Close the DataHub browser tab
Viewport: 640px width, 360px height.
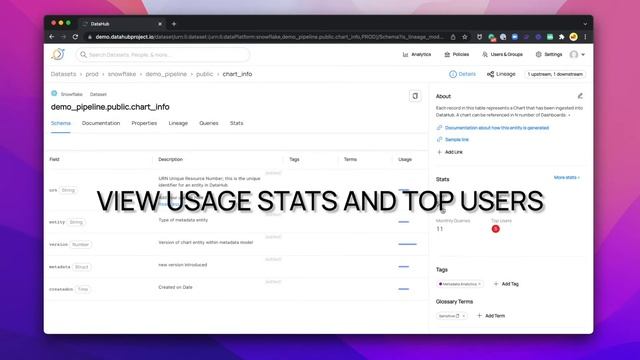pos(160,24)
